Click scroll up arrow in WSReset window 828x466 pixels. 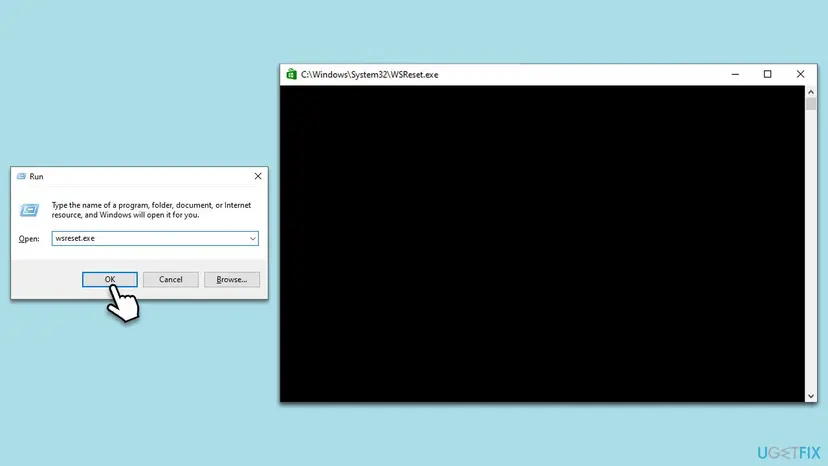811,91
